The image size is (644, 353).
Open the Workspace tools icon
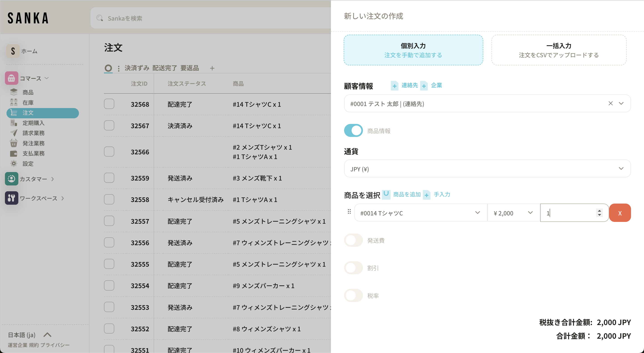pos(11,198)
